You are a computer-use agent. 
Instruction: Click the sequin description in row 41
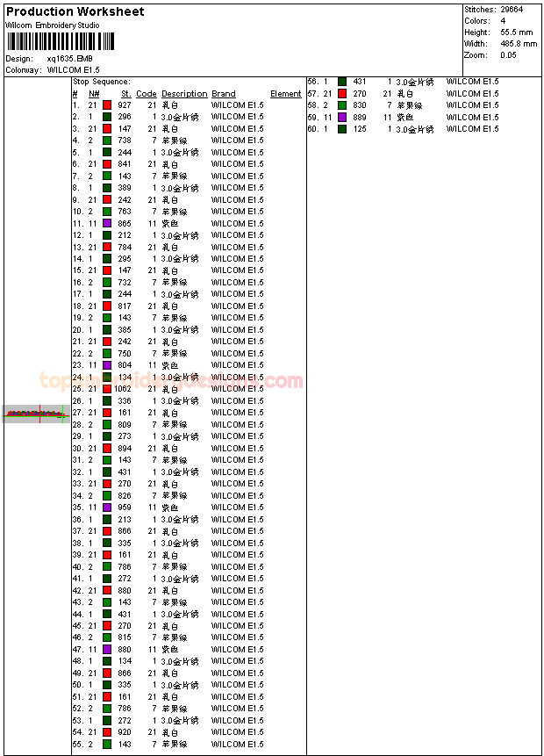pyautogui.click(x=180, y=579)
